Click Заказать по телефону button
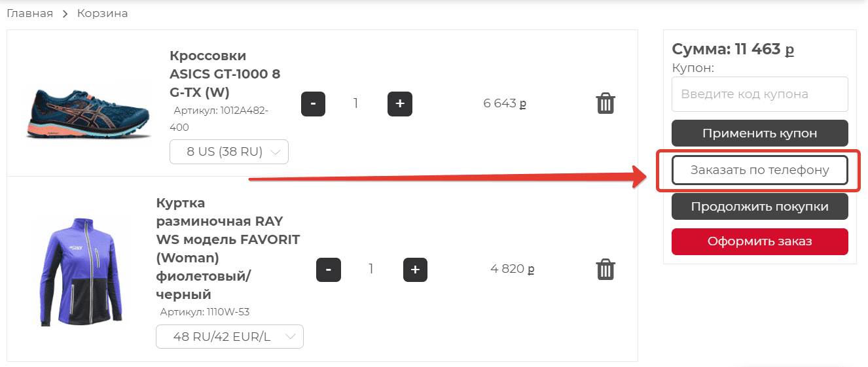Screen dimensions: 868x367 coord(760,170)
